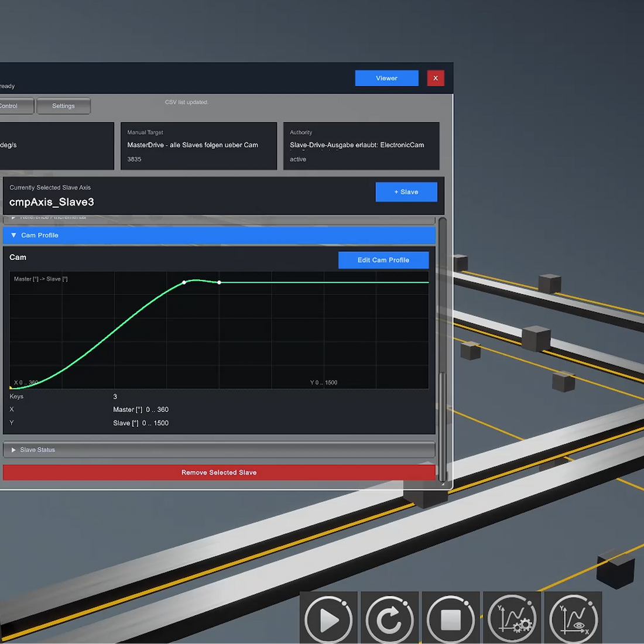This screenshot has width=644, height=644.
Task: Click the Manual Target MasterDrive card
Action: point(199,146)
